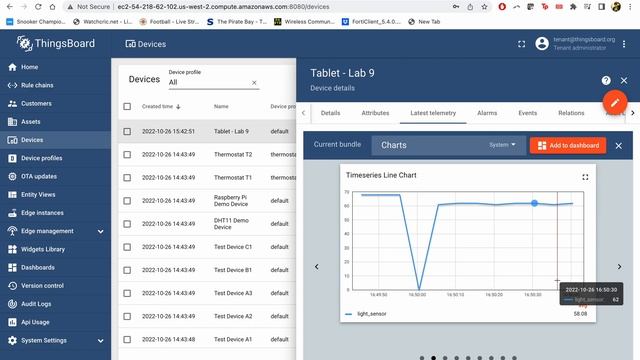Switch to the Relations tab

tap(571, 113)
